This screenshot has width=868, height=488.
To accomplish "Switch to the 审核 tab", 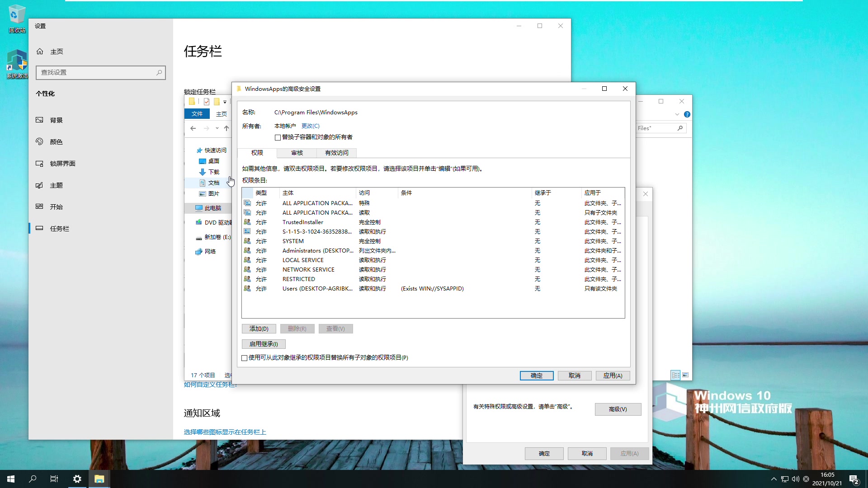I will pyautogui.click(x=296, y=153).
